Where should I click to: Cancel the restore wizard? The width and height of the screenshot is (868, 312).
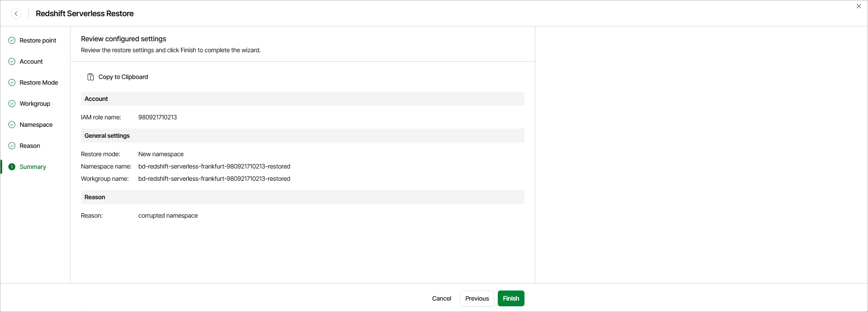[x=441, y=298]
